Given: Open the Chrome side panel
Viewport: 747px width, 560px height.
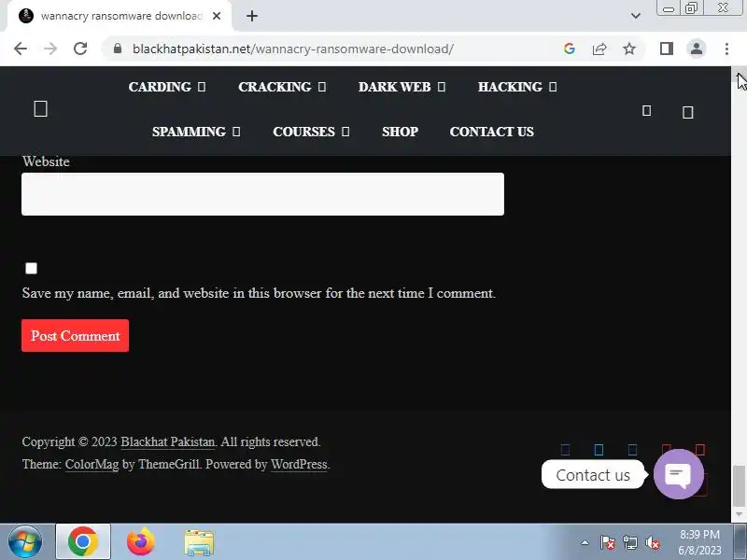Looking at the screenshot, I should [x=667, y=49].
